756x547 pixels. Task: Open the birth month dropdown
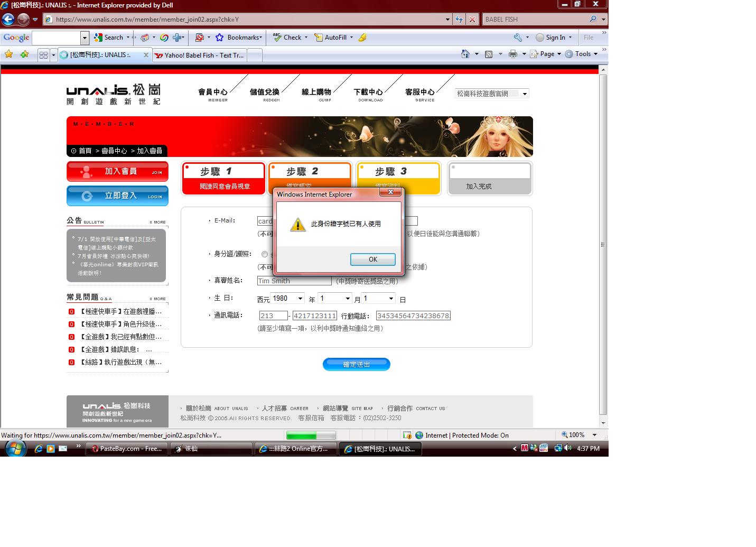(334, 299)
